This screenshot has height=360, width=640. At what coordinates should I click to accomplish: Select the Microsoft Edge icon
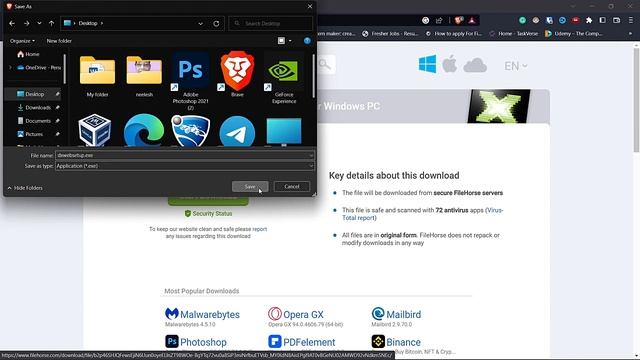[144, 130]
